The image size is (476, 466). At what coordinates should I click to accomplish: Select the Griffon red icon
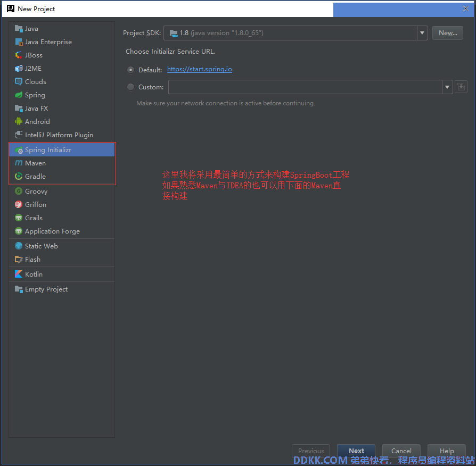[x=19, y=204]
